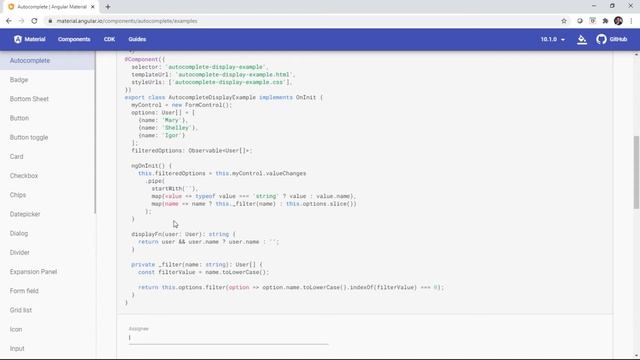Click the sidebar navigation scrollbar
This screenshot has width=640, height=360.
click(96, 132)
